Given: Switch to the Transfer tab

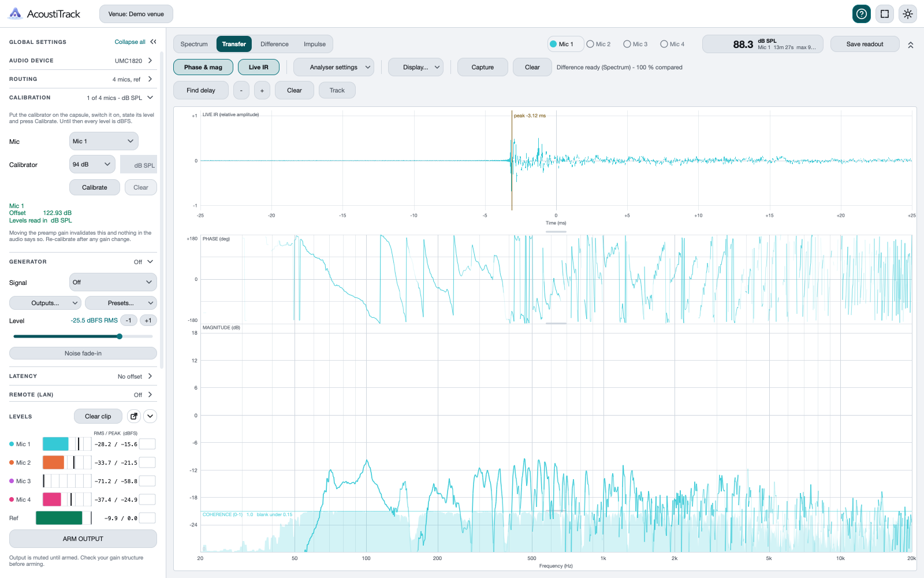Looking at the screenshot, I should click(x=234, y=44).
